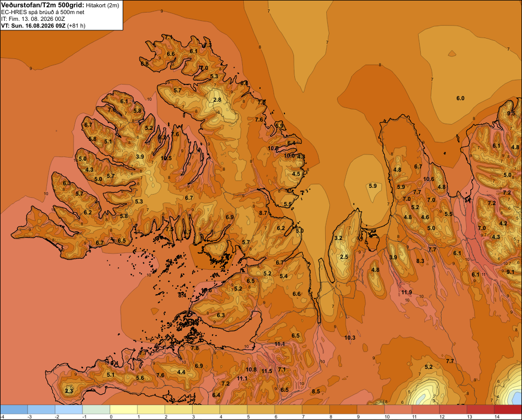The height and width of the screenshot is (420, 522).
Task: Click the 9.5 temperature value
Action: tap(511, 113)
